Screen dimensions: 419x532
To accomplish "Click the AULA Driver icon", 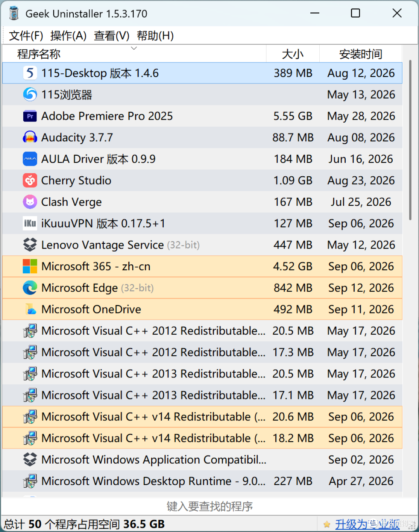I will 30,159.
